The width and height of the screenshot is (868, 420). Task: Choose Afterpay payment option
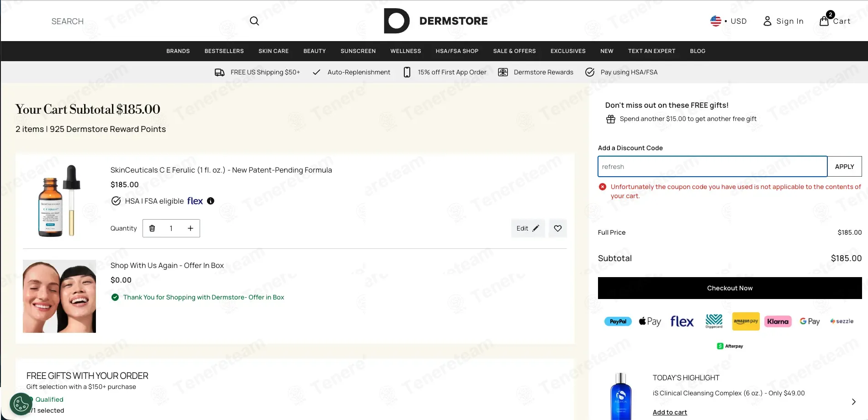click(x=730, y=346)
